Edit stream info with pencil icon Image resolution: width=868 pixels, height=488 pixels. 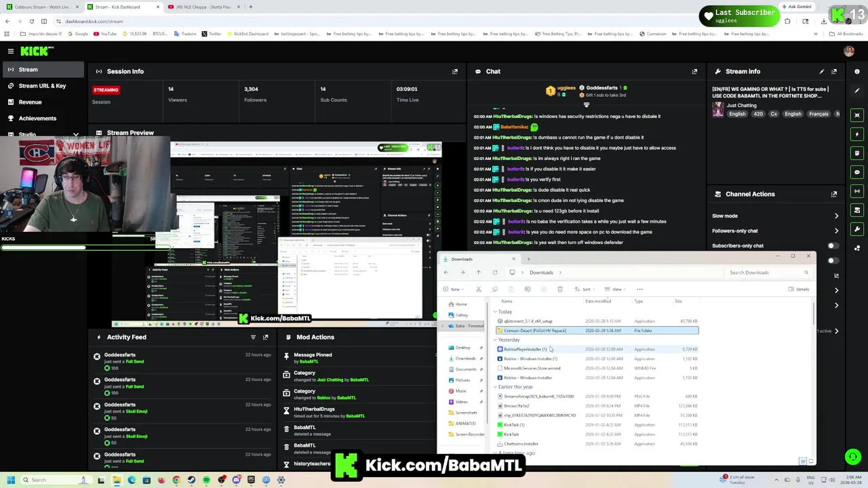pos(822,71)
